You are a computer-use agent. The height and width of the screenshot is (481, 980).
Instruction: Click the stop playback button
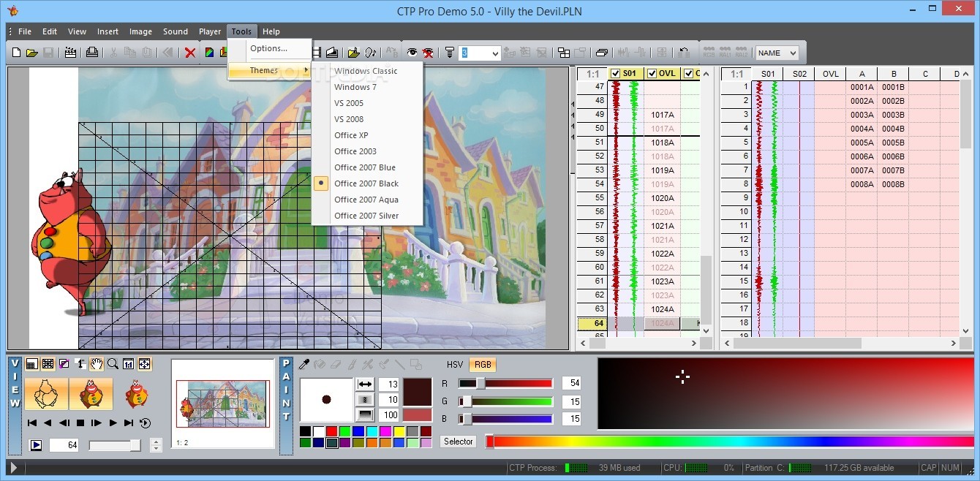click(x=80, y=423)
